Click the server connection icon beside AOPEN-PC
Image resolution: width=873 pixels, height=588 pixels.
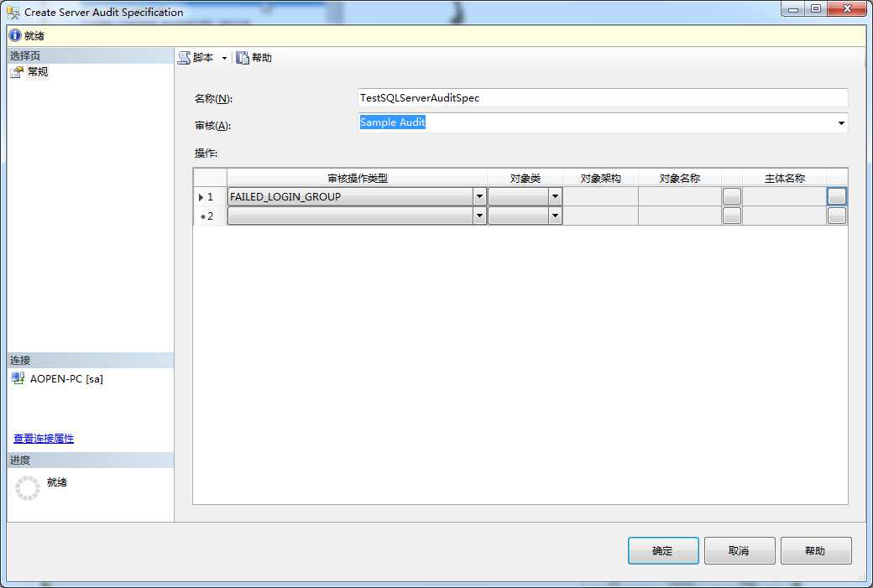18,379
